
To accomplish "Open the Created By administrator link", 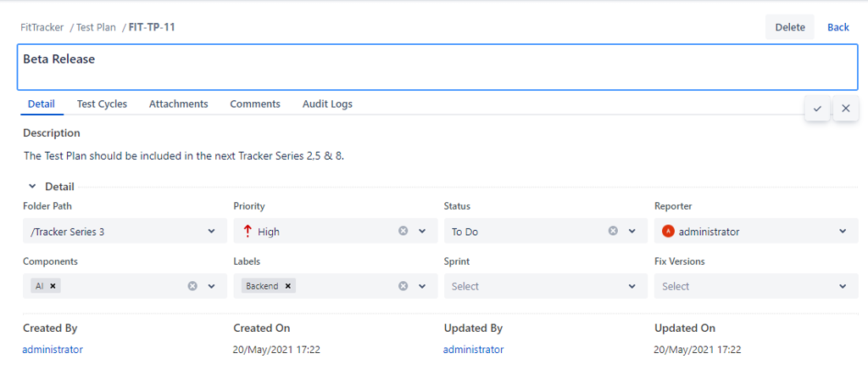I will [53, 350].
